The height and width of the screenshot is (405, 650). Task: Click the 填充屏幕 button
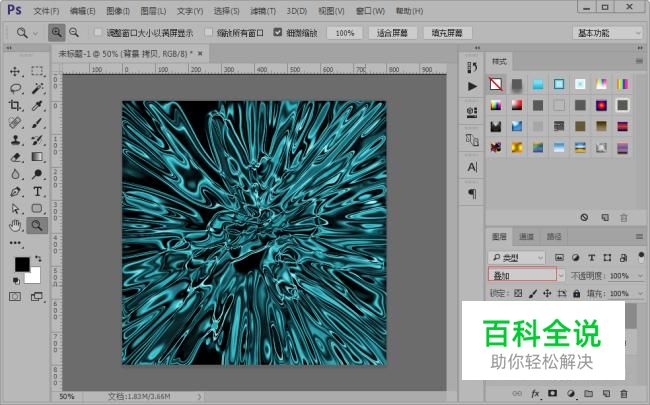click(447, 33)
